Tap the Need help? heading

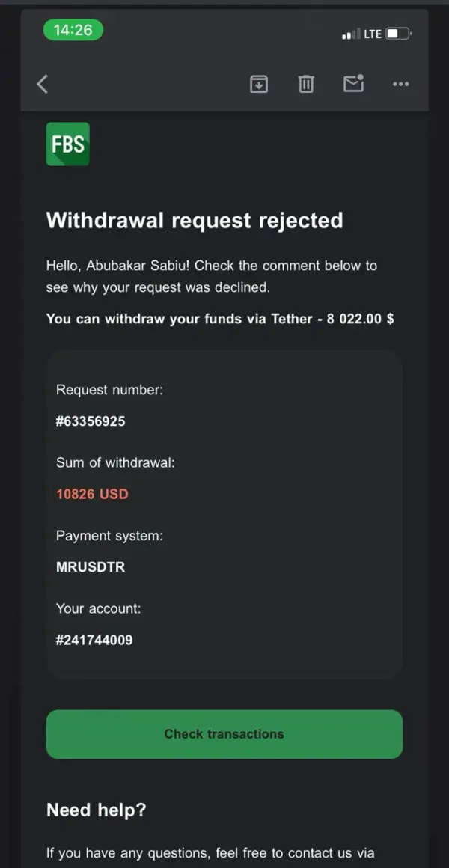click(97, 810)
